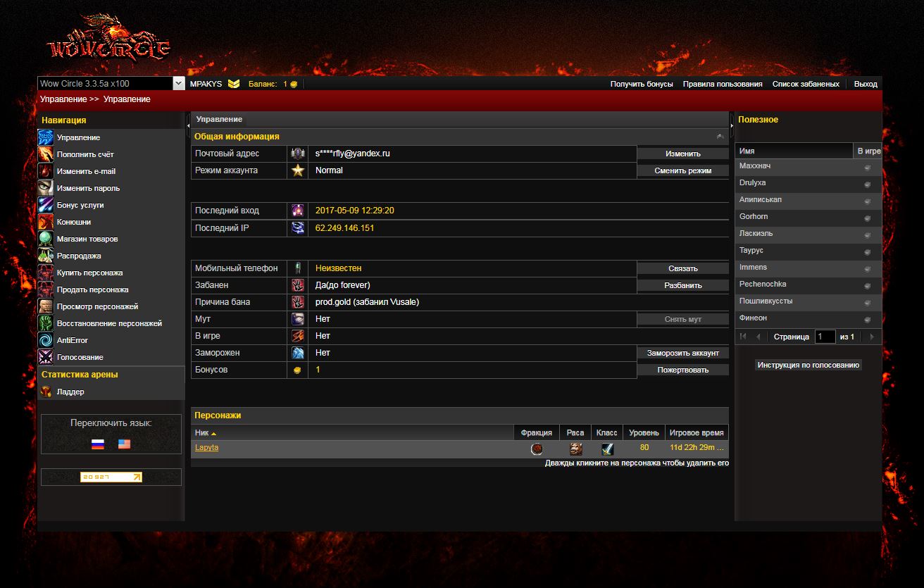The image size is (924, 588).
Task: Click the Инструкция по голосованию button
Action: click(808, 365)
